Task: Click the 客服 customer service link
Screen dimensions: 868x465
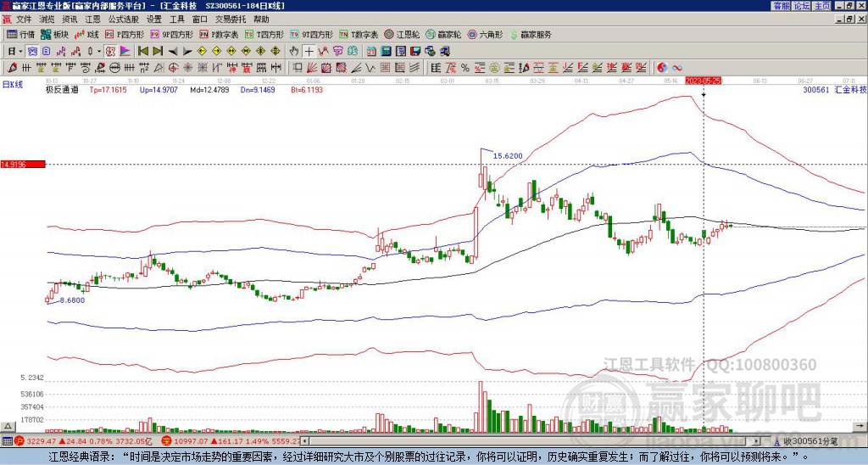Action: [x=782, y=6]
